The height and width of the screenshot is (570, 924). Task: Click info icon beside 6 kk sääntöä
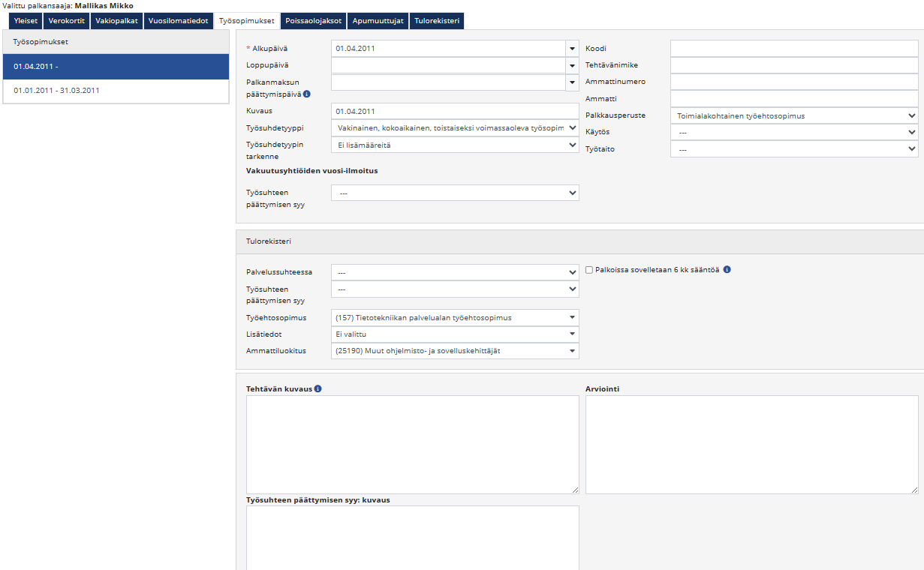[727, 269]
